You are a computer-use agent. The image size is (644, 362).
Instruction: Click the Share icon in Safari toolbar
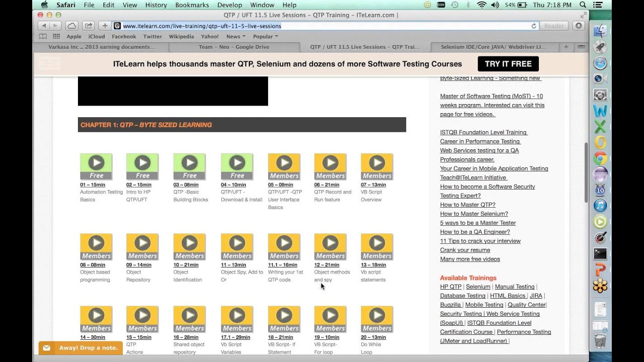coord(88,26)
